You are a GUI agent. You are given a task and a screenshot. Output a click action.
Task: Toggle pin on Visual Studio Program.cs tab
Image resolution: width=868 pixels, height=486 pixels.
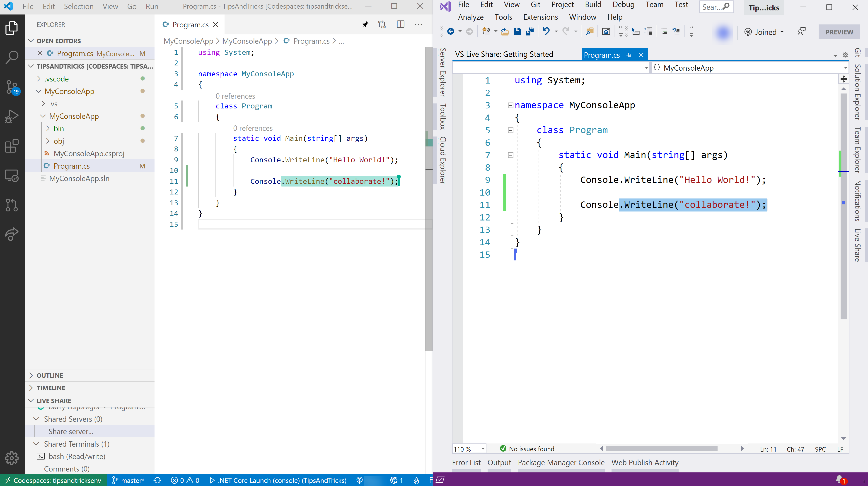click(629, 55)
